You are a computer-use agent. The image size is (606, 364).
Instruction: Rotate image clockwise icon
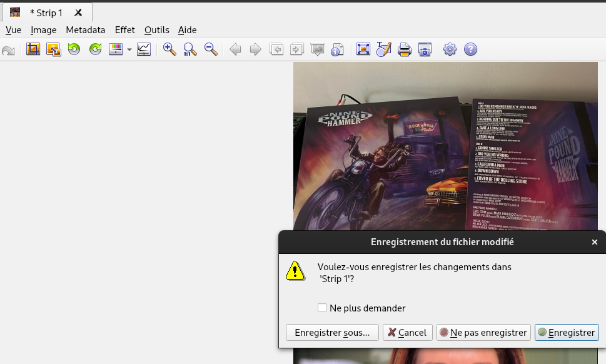95,49
